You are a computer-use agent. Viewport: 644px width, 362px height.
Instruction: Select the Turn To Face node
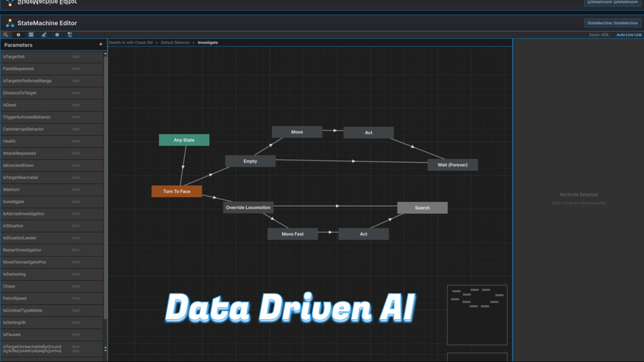tap(177, 191)
